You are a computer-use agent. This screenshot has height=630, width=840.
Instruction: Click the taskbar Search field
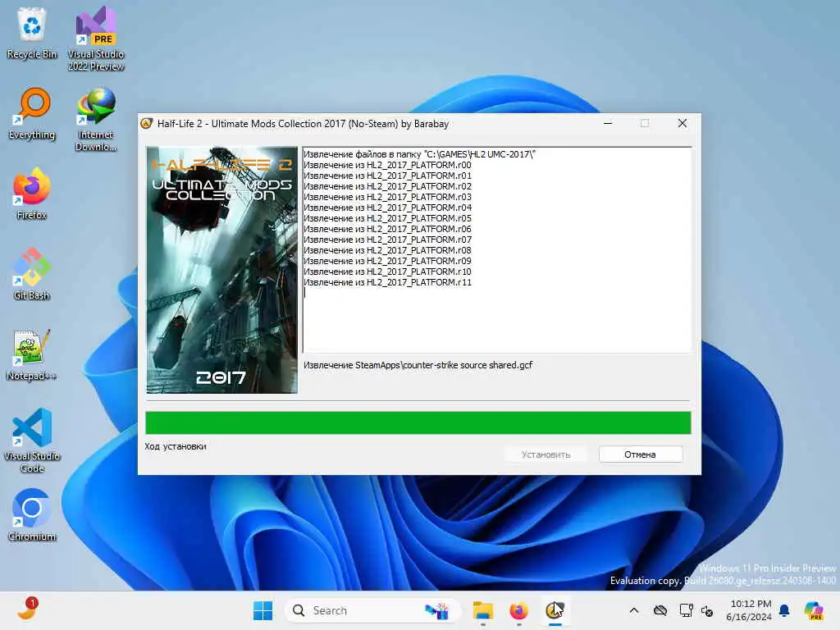(373, 610)
